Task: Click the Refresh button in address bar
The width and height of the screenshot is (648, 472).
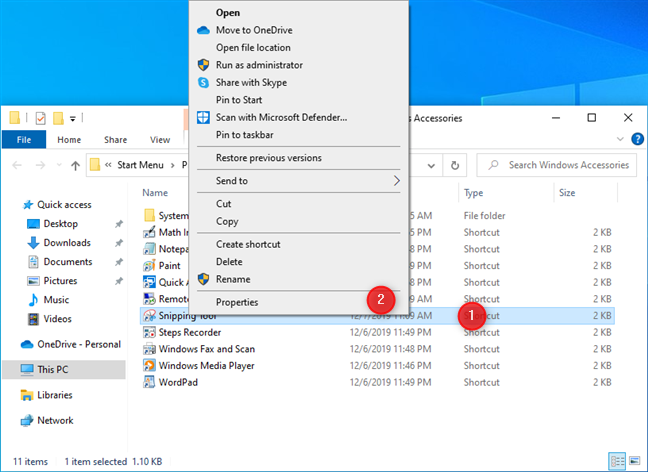Action: pos(455,165)
